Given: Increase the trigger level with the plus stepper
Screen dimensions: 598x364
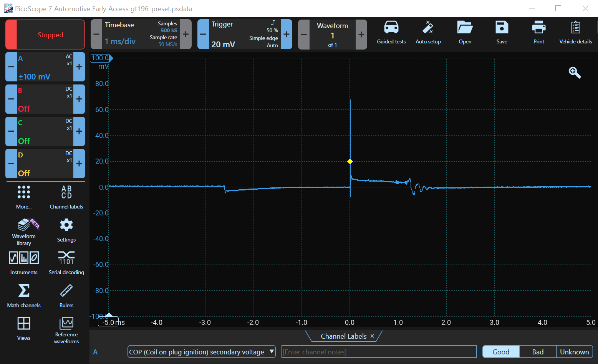Looking at the screenshot, I should point(286,34).
